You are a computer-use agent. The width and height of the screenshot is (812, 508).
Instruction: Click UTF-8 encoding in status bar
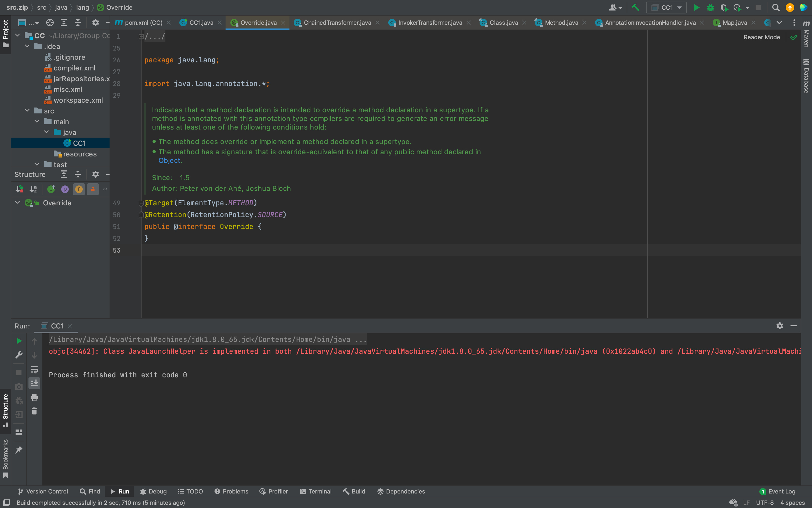[765, 503]
